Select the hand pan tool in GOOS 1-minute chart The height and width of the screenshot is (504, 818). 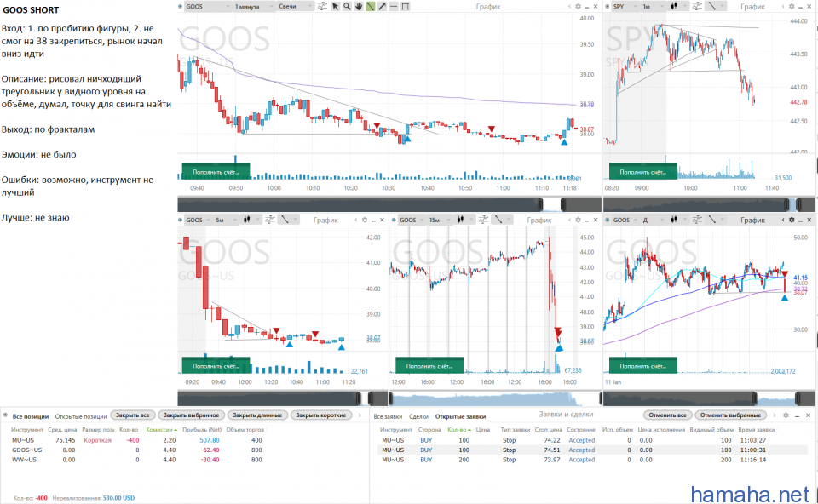click(359, 6)
